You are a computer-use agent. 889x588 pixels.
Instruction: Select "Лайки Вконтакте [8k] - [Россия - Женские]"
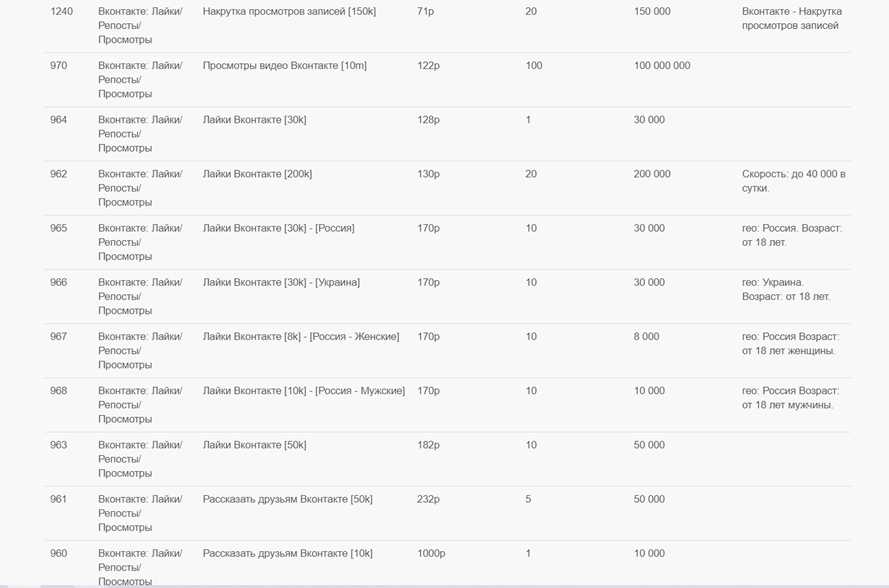(x=300, y=336)
